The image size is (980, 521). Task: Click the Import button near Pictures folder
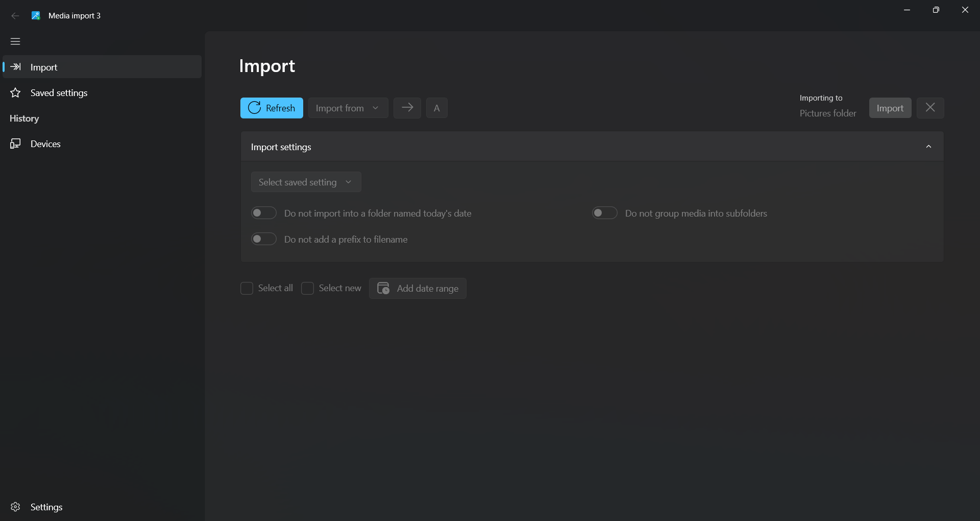(x=890, y=108)
